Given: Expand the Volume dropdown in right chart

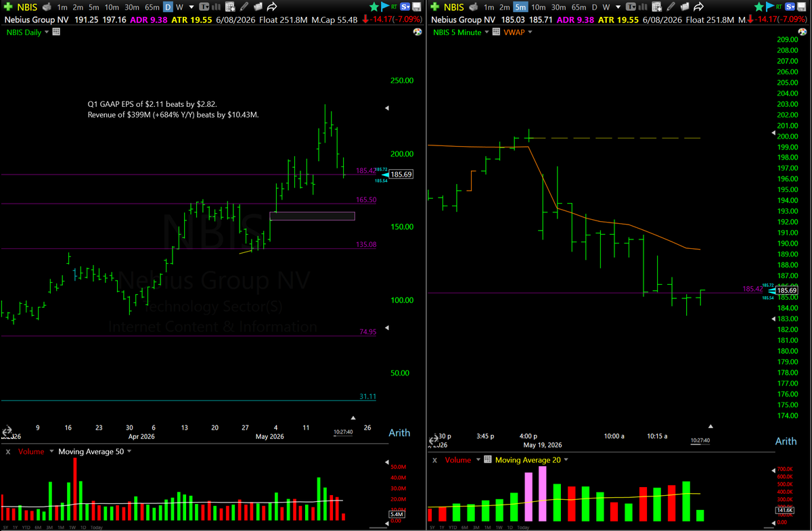Looking at the screenshot, I should tap(478, 460).
